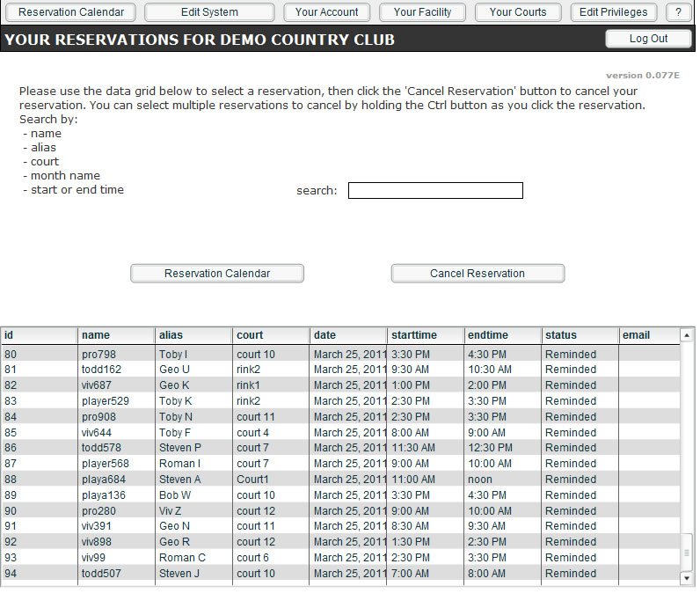Click the Cancel Reservation button
Screen dimensions: 700x608
point(478,274)
